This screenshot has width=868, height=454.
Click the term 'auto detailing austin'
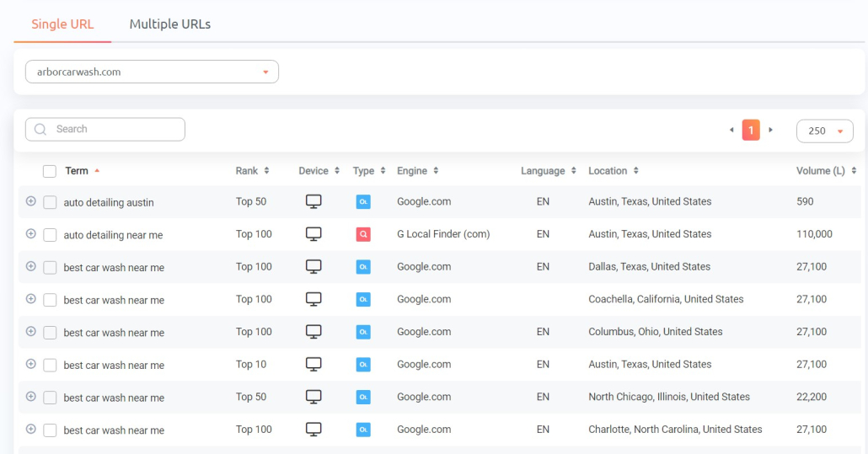pos(109,202)
